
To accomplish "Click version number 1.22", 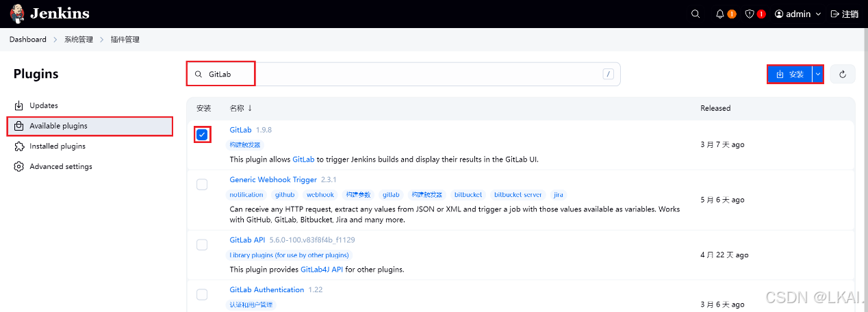I will [316, 290].
